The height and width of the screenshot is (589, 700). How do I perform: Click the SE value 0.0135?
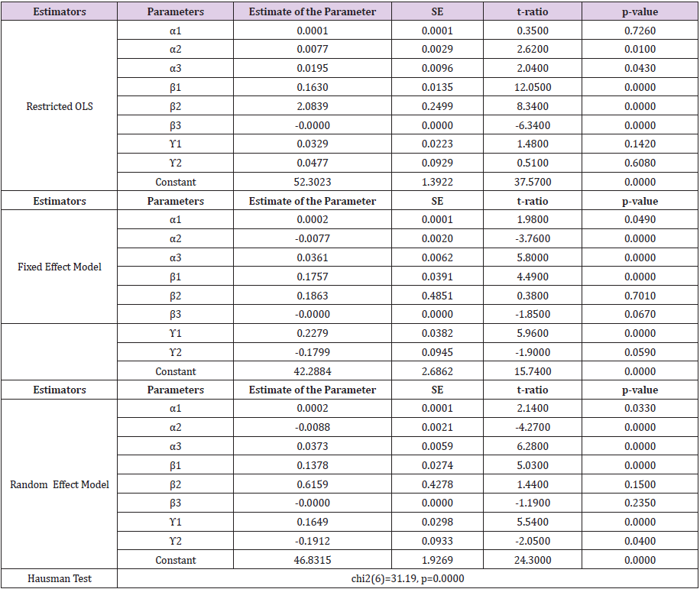437,87
